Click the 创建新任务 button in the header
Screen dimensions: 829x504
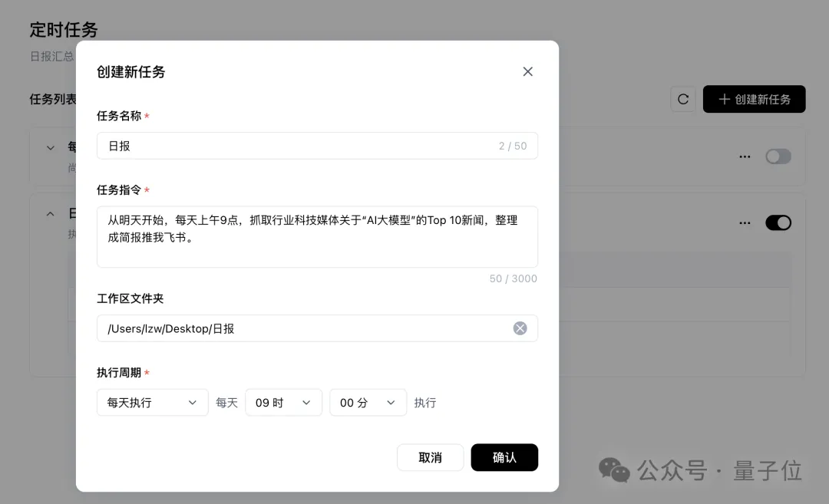pos(754,99)
